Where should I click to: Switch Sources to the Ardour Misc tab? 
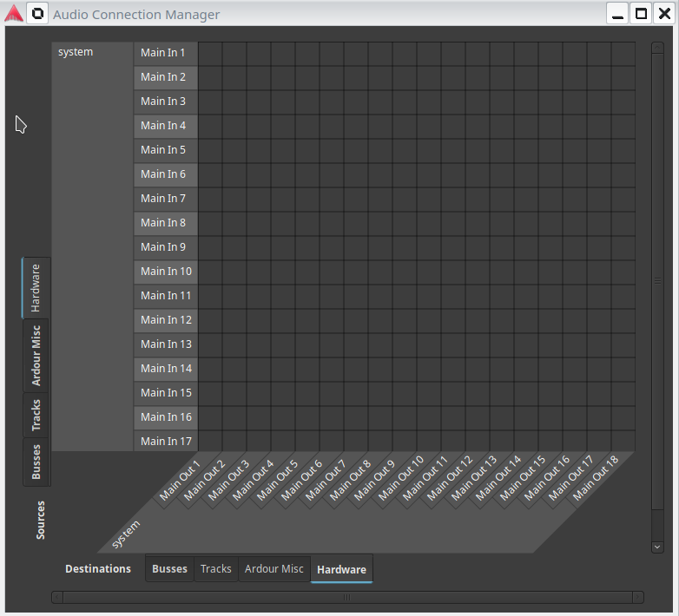[x=36, y=356]
